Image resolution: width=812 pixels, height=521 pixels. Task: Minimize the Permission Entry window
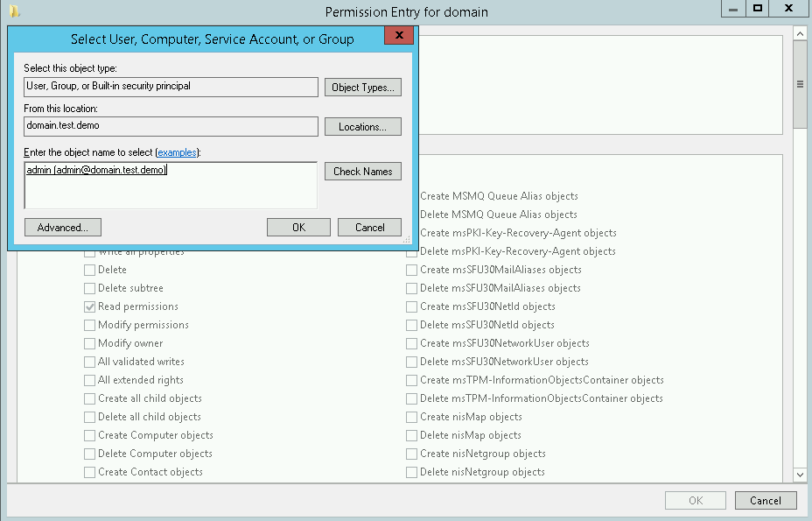(x=733, y=9)
